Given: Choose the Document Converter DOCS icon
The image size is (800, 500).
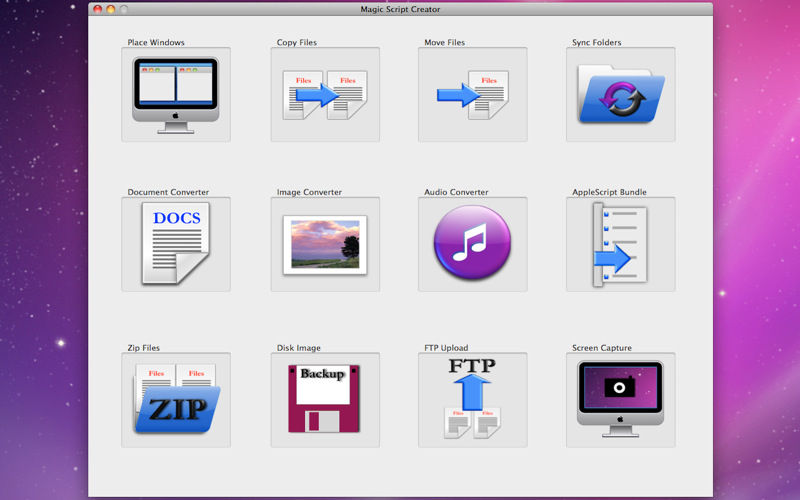Looking at the screenshot, I should pyautogui.click(x=176, y=244).
